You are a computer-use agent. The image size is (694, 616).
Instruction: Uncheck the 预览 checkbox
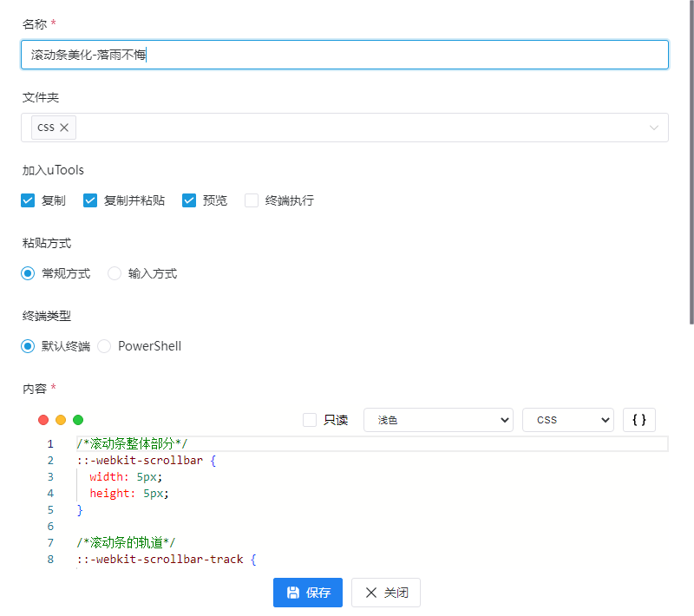point(189,200)
